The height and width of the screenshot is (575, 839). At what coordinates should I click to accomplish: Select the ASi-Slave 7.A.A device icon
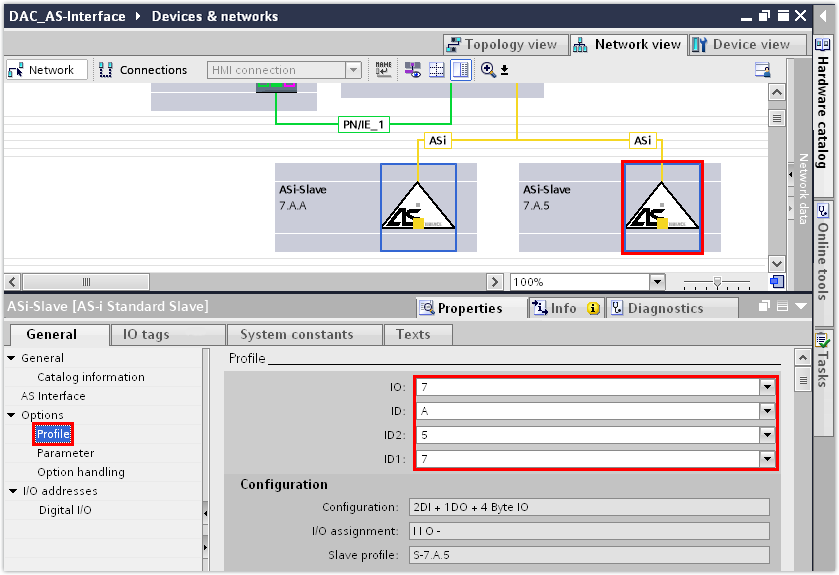click(x=418, y=207)
